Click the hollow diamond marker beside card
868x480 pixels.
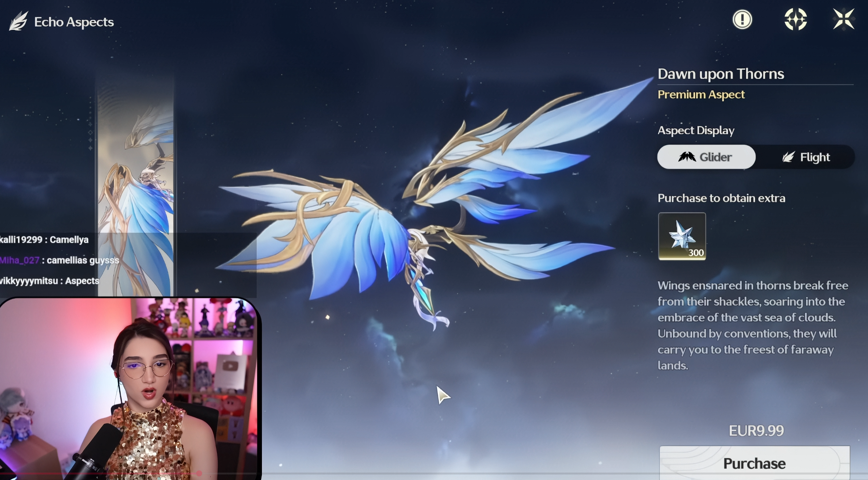[90, 133]
